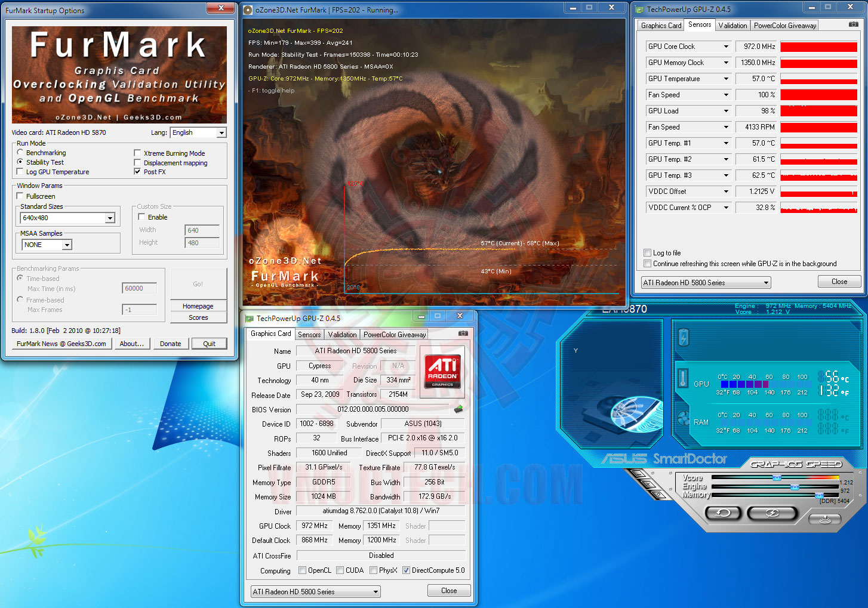
Task: Enable Displacement mapping option
Action: [138, 163]
